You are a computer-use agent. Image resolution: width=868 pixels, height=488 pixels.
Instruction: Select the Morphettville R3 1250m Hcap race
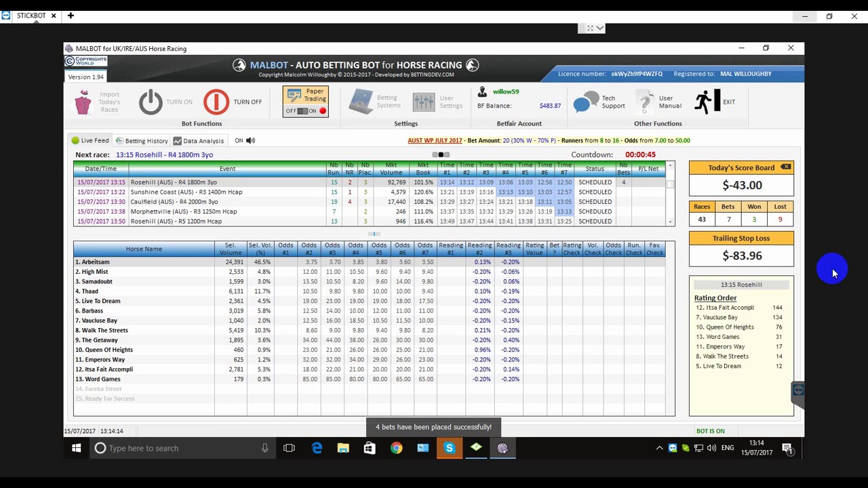(x=370, y=211)
